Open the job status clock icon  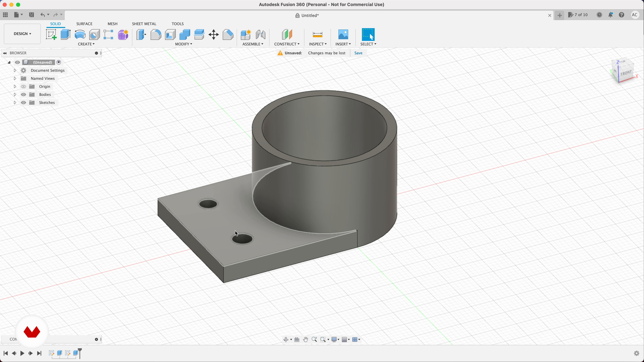[600, 15]
